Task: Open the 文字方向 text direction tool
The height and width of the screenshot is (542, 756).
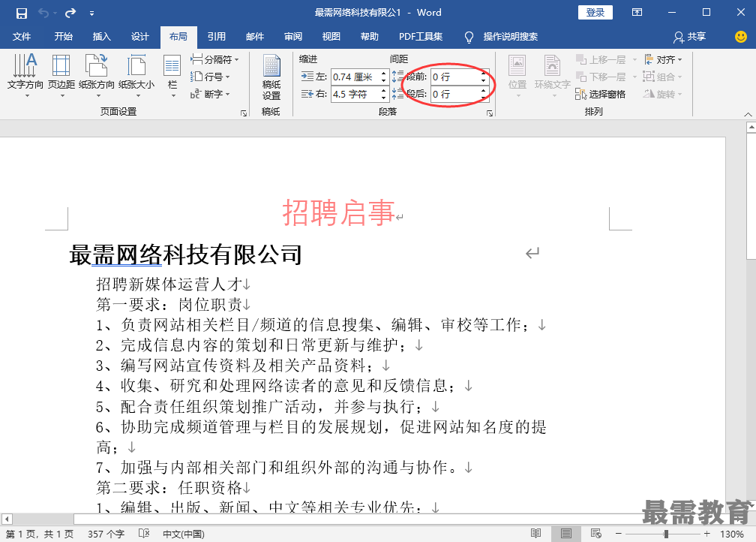Action: tap(25, 75)
